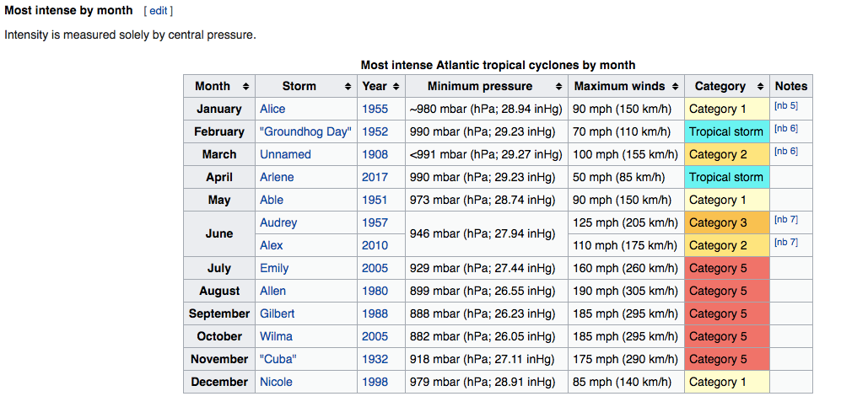Open the edit link beside section heading
The width and height of the screenshot is (868, 407).
pyautogui.click(x=158, y=11)
